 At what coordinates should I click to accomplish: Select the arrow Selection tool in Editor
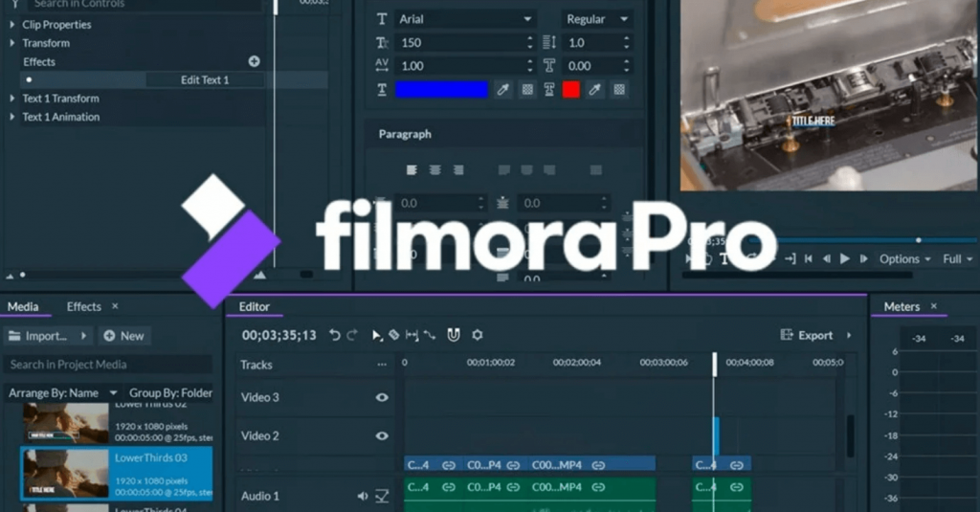click(x=376, y=336)
